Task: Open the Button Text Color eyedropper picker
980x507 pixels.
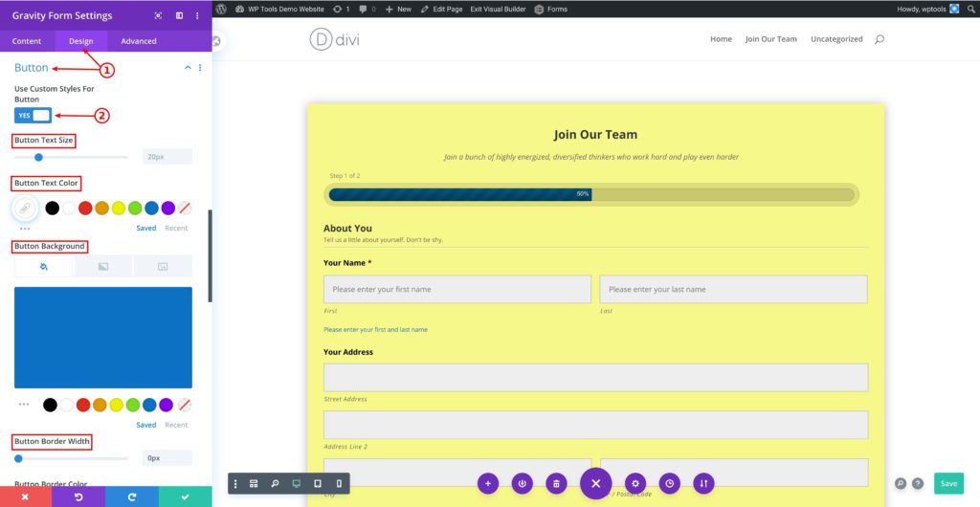Action: click(25, 209)
